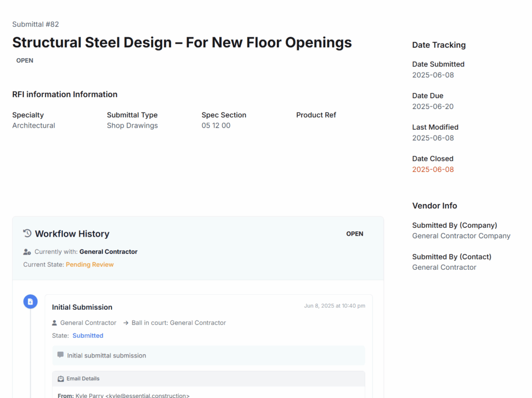Click the user icon beside Currently with
Viewport: 532px width, 398px height.
(27, 252)
